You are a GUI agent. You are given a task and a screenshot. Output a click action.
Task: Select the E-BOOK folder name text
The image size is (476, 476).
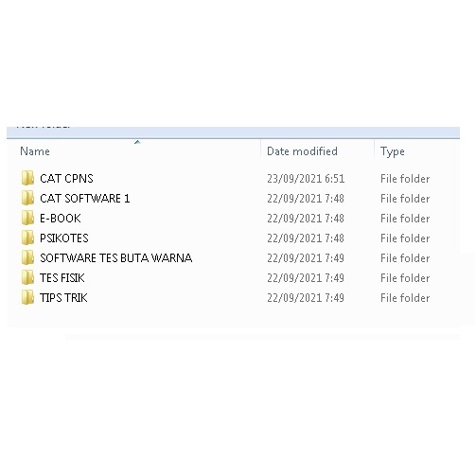point(61,219)
